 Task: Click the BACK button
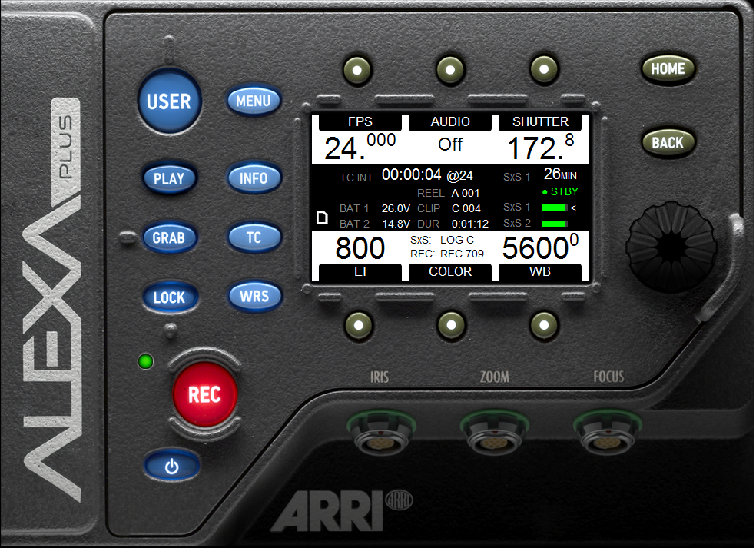[668, 143]
